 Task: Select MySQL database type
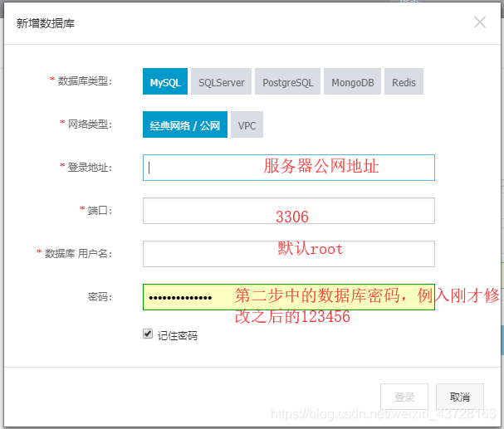coord(165,81)
